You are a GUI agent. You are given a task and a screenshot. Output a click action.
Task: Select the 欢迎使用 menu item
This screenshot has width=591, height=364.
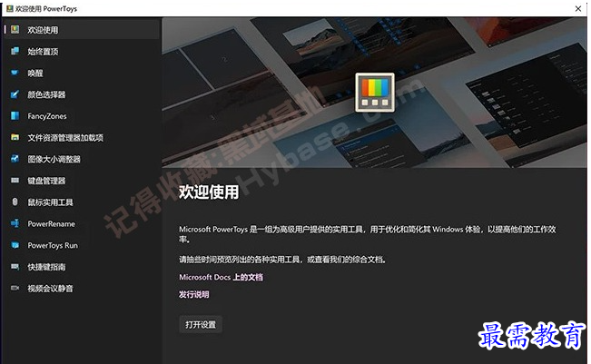[83, 29]
